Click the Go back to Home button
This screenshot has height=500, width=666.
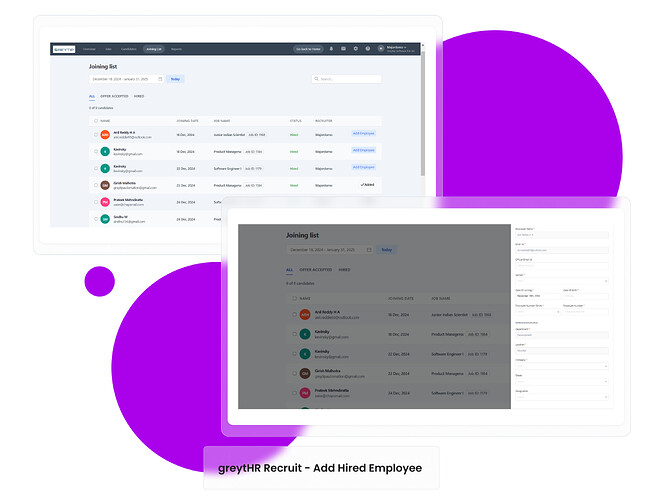pos(308,49)
